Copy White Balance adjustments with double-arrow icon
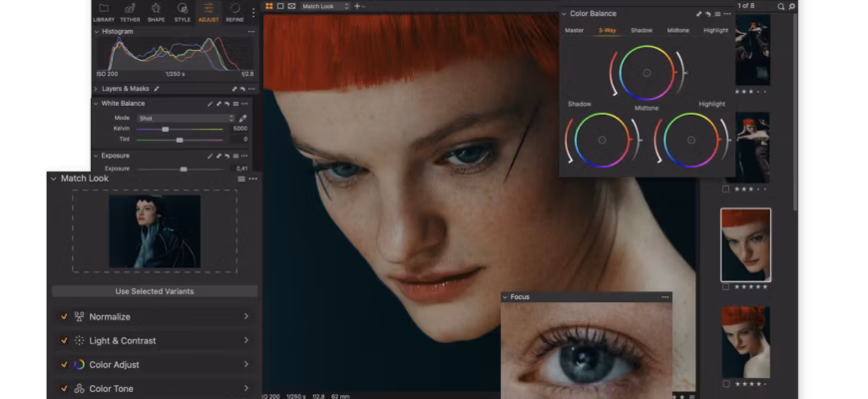This screenshot has width=868, height=399. pyautogui.click(x=218, y=104)
